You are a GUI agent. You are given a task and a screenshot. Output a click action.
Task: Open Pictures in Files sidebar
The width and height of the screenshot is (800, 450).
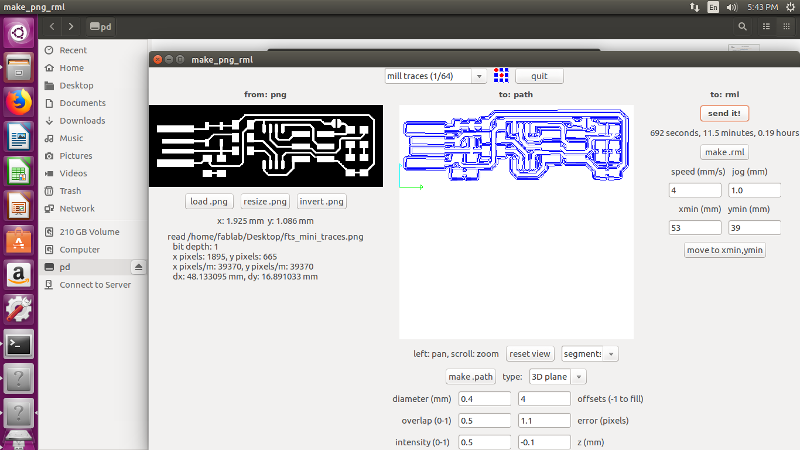pos(76,156)
